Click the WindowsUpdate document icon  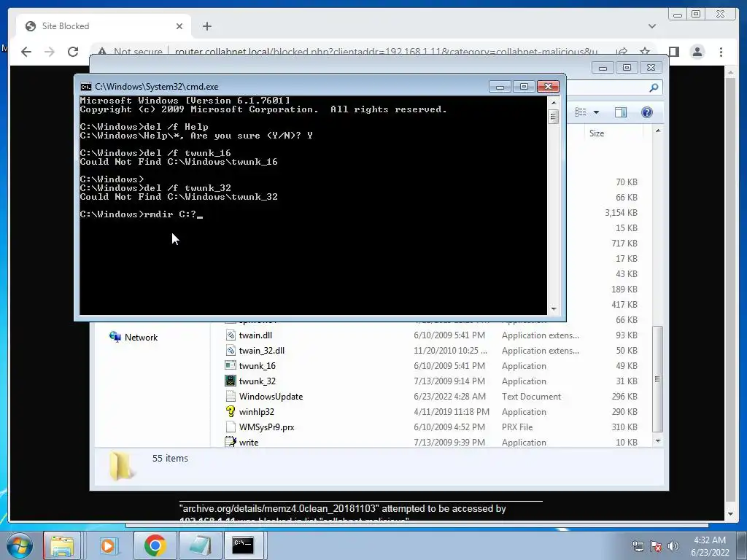click(x=231, y=396)
